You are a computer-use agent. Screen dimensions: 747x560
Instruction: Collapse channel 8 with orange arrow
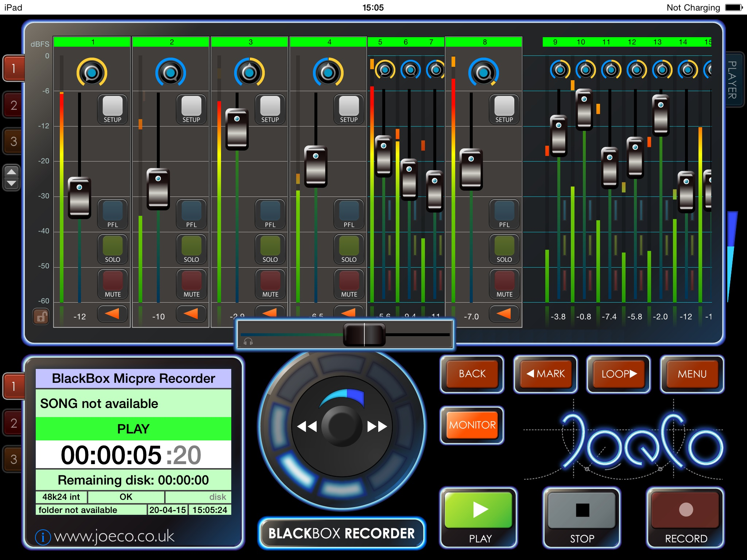(x=504, y=314)
